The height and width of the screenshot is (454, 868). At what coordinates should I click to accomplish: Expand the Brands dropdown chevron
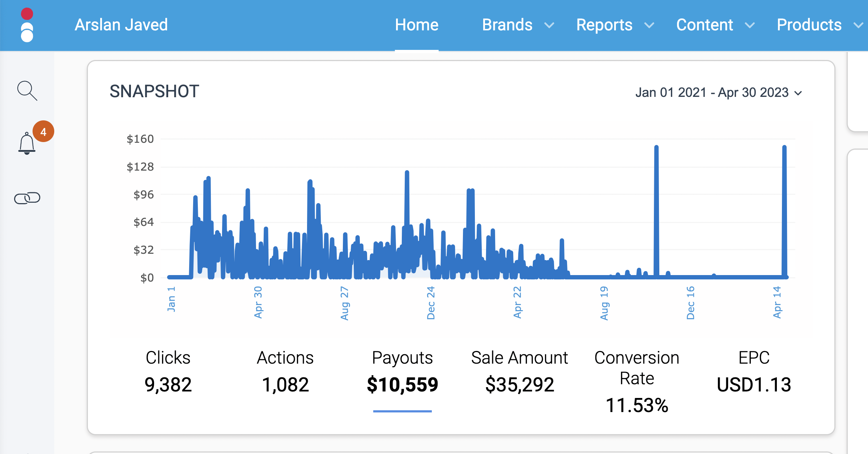click(549, 25)
